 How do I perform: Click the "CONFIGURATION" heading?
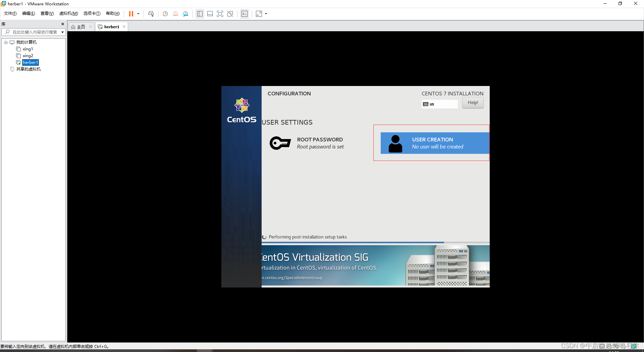coord(289,94)
